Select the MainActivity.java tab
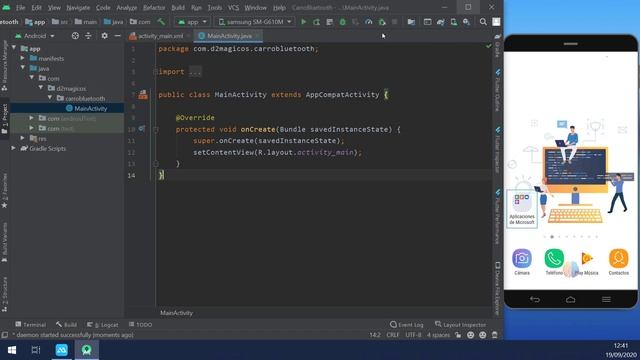Image resolution: width=640 pixels, height=360 pixels. [229, 36]
